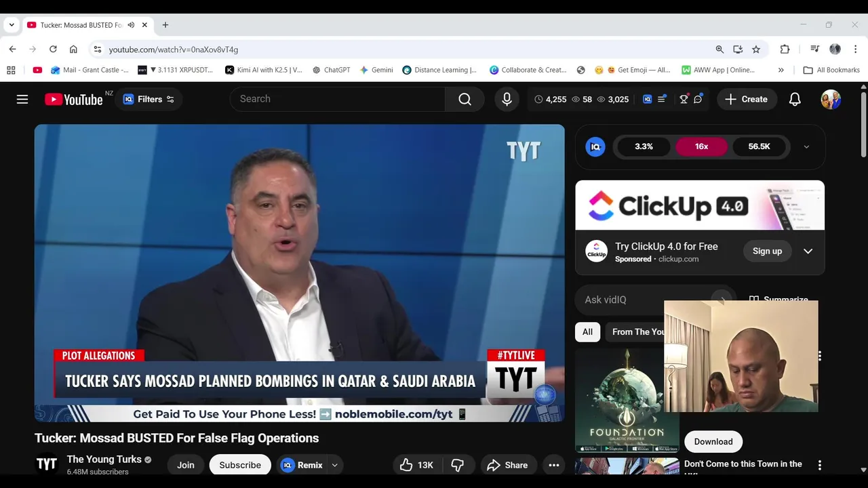
Task: Reload the current page
Action: point(53,49)
